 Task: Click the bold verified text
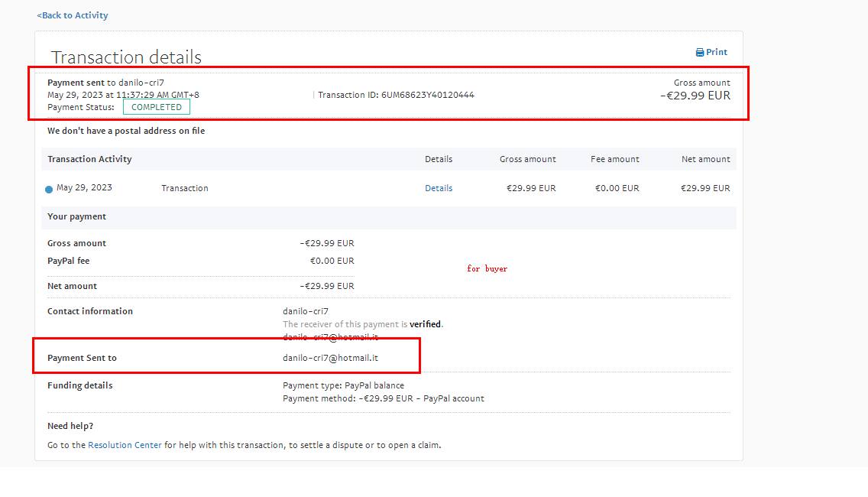(425, 324)
